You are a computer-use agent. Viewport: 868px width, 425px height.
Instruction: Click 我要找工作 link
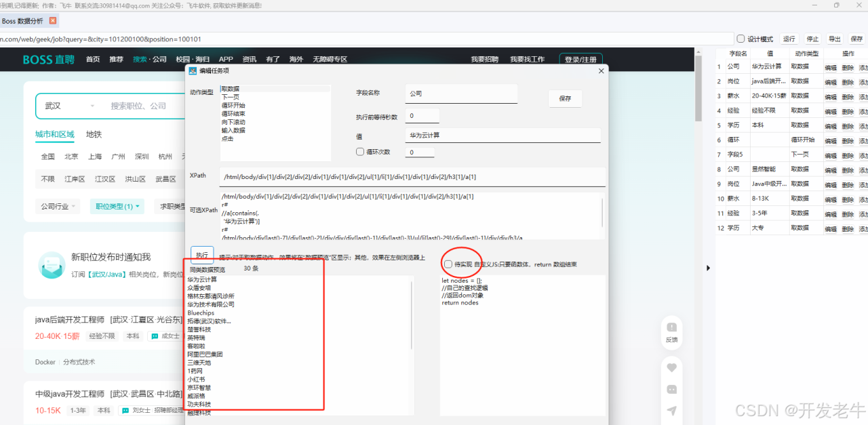tap(528, 60)
